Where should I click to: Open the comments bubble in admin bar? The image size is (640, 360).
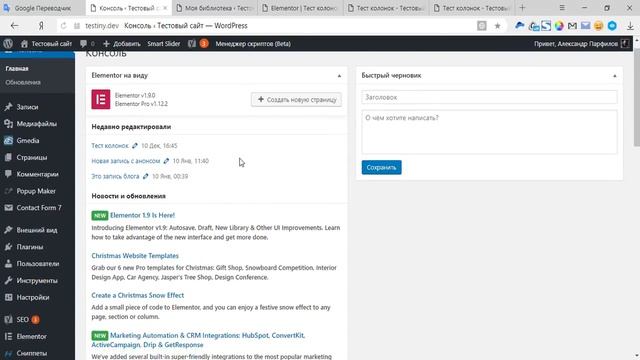pos(87,44)
